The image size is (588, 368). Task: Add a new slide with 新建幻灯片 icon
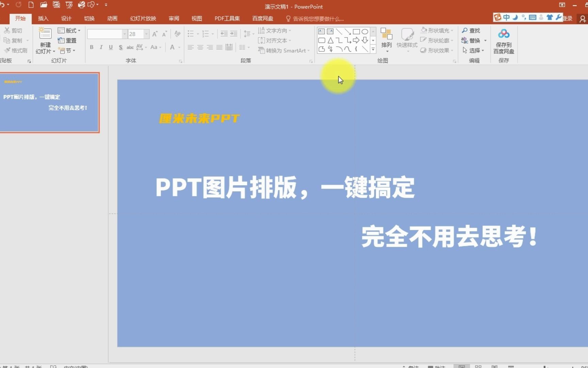[45, 33]
